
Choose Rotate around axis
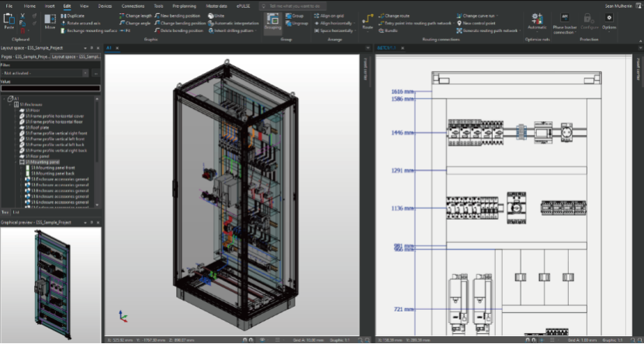coord(81,23)
